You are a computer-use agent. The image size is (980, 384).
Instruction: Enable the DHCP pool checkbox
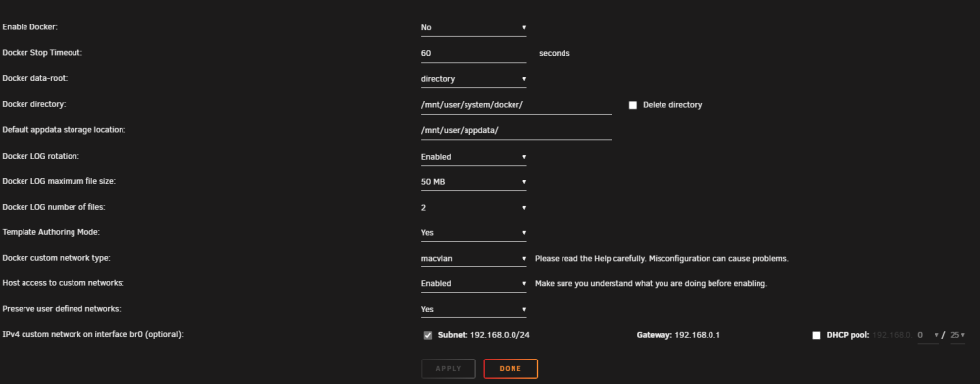coord(816,335)
